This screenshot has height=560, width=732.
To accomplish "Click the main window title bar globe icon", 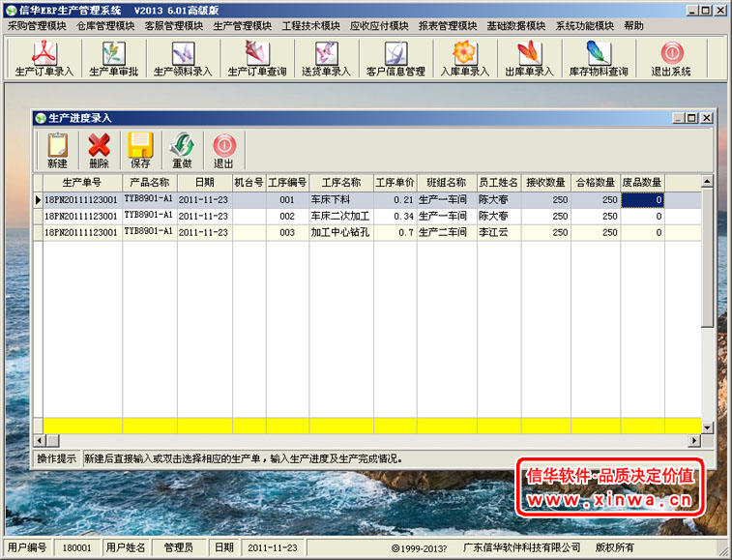I will 11,11.
